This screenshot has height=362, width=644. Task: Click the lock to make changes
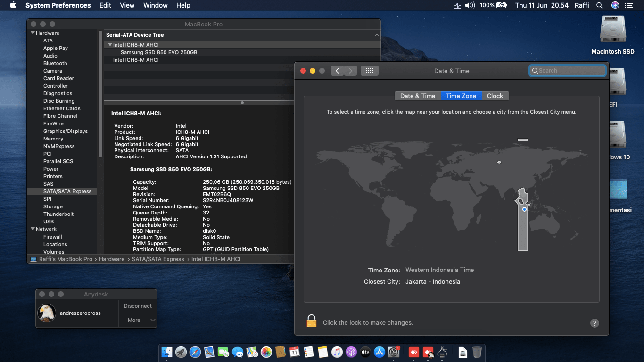point(311,321)
